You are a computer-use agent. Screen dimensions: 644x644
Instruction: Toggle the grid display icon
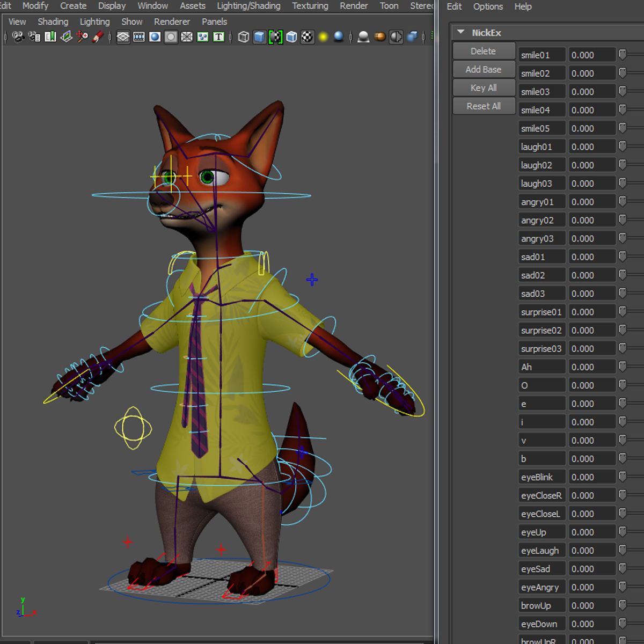click(122, 36)
